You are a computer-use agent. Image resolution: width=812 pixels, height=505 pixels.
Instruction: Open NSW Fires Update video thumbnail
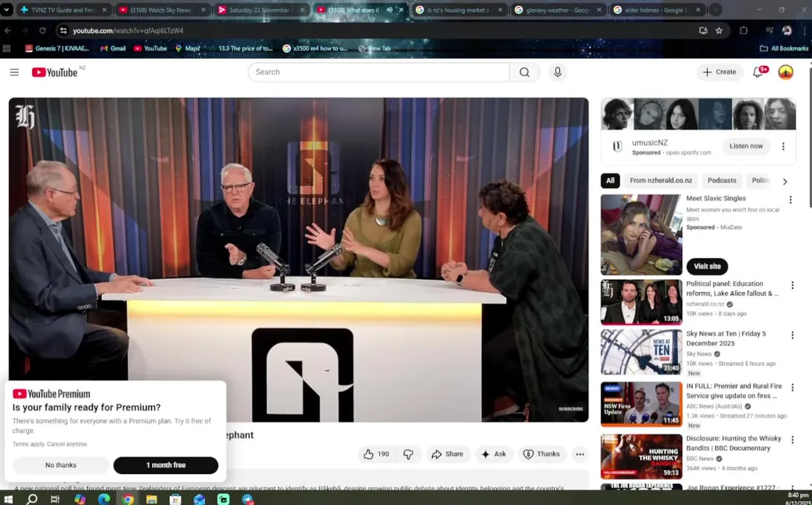[641, 405]
